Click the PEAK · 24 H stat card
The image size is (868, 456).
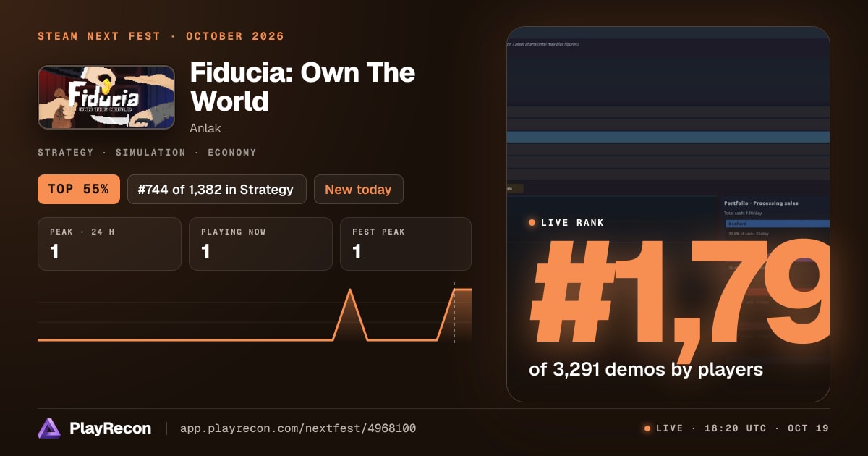click(x=109, y=244)
